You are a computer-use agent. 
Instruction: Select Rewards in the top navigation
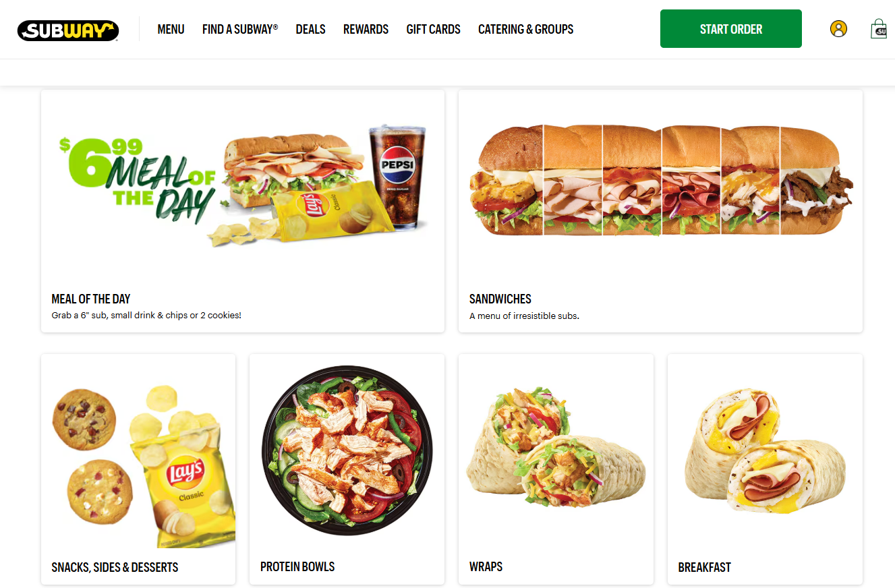pyautogui.click(x=366, y=29)
